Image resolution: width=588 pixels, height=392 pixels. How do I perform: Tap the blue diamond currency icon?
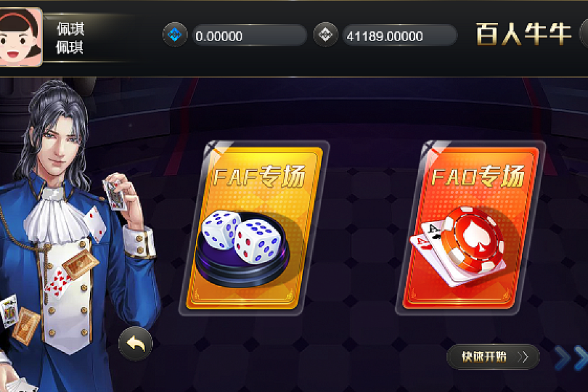click(x=174, y=35)
